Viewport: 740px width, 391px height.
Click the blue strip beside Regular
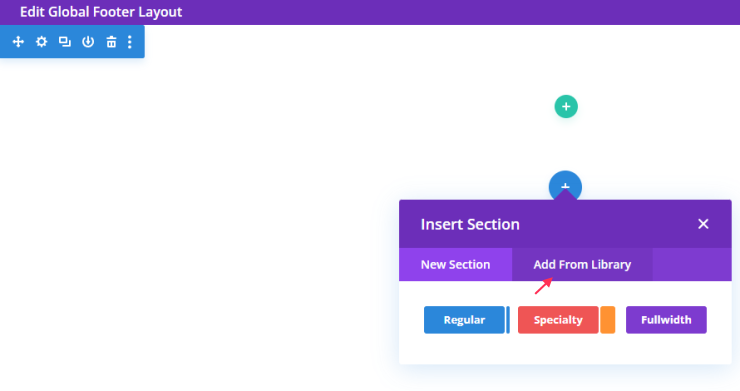point(508,320)
